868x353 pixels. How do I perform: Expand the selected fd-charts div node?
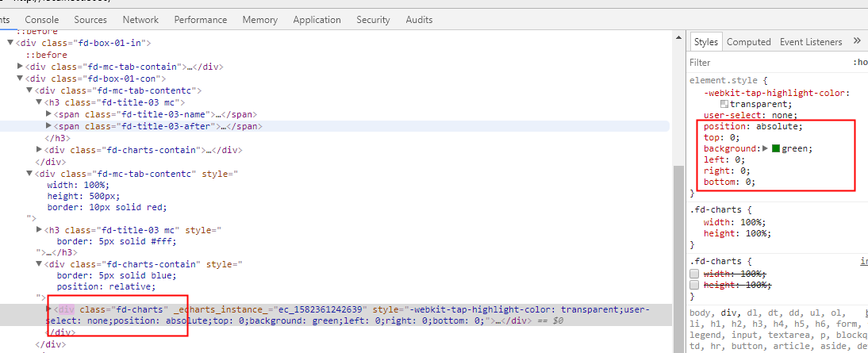coord(48,309)
